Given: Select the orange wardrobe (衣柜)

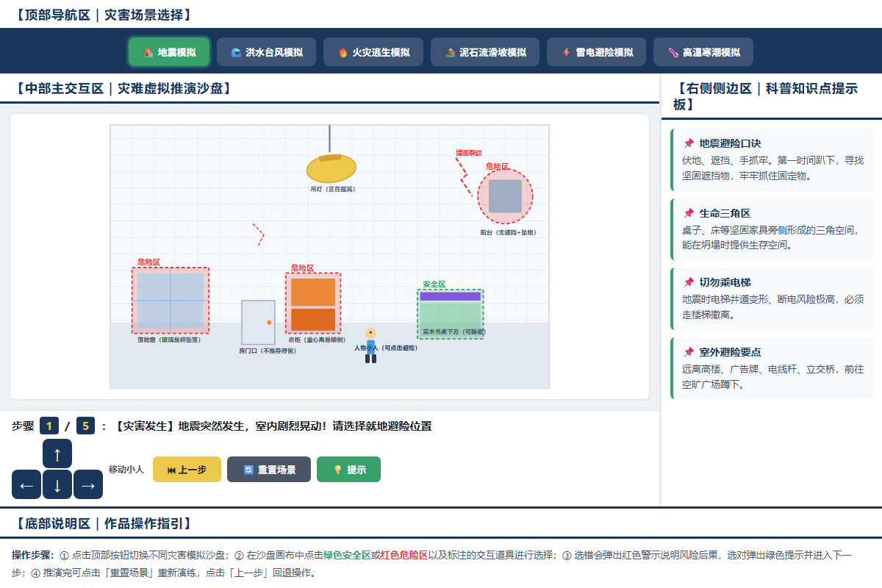Looking at the screenshot, I should pyautogui.click(x=313, y=304).
